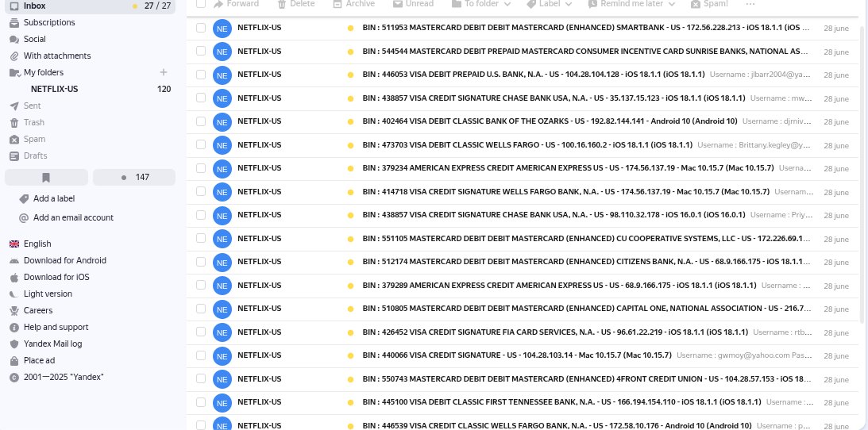Click the Trash bin icon in sidebar
The width and height of the screenshot is (868, 430).
[x=14, y=122]
